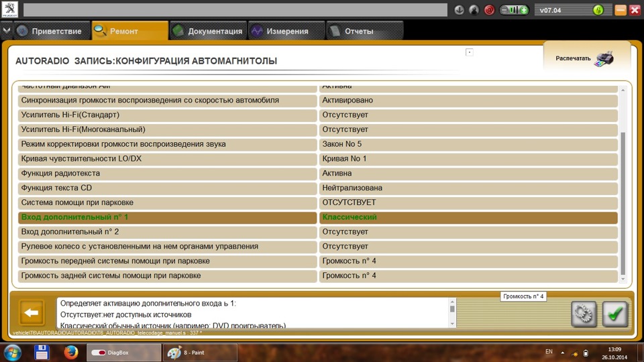Click Громкость n° 4 for rear parking volume

coord(468,276)
